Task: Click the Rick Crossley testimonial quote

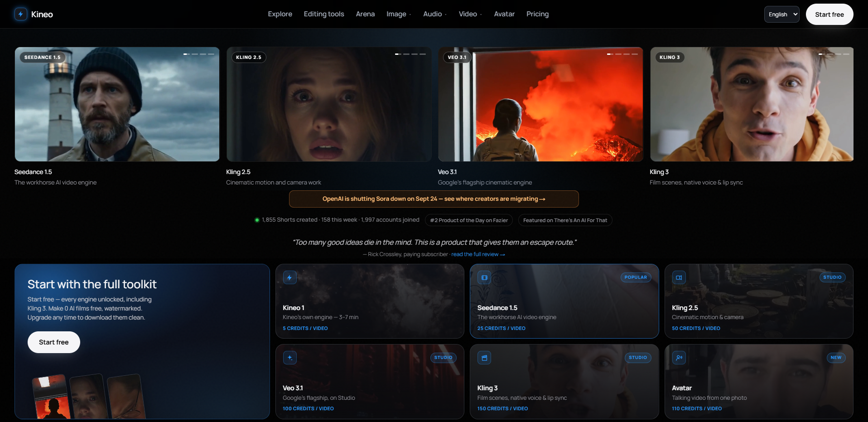Action: tap(434, 243)
